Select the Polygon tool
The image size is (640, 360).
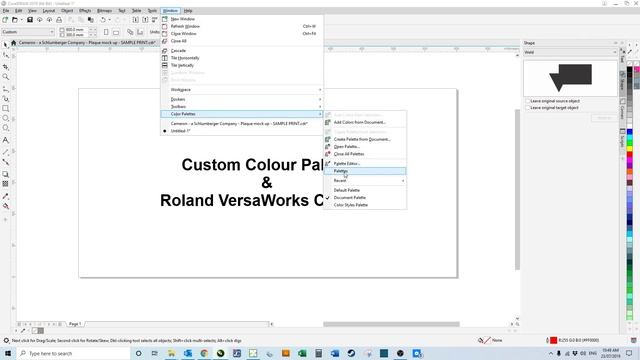coord(5,128)
